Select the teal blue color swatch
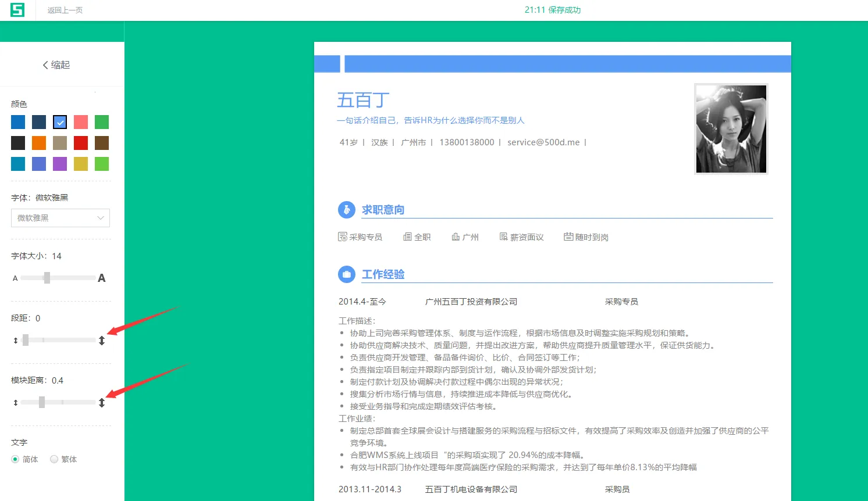This screenshot has width=868, height=501. click(x=18, y=164)
